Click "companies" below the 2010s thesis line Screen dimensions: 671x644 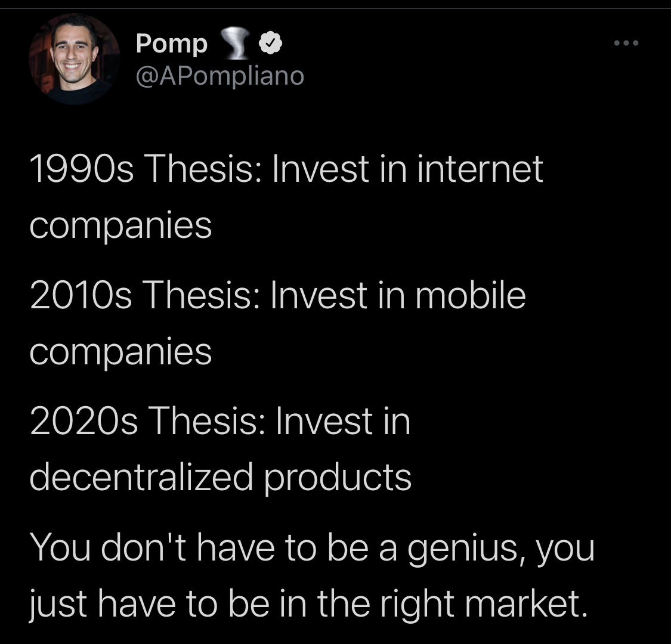[x=120, y=352]
